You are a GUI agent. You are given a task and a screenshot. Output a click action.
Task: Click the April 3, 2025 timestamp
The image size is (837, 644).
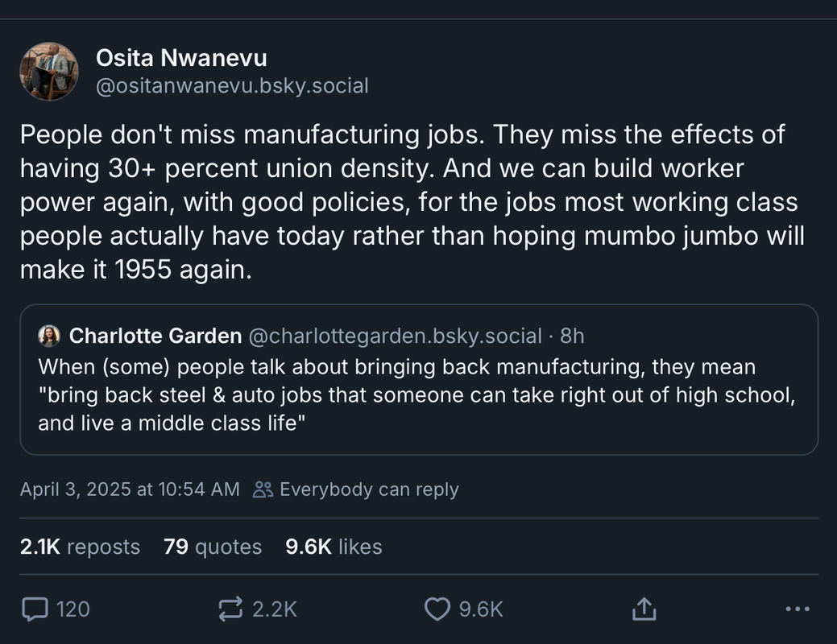[x=130, y=489]
